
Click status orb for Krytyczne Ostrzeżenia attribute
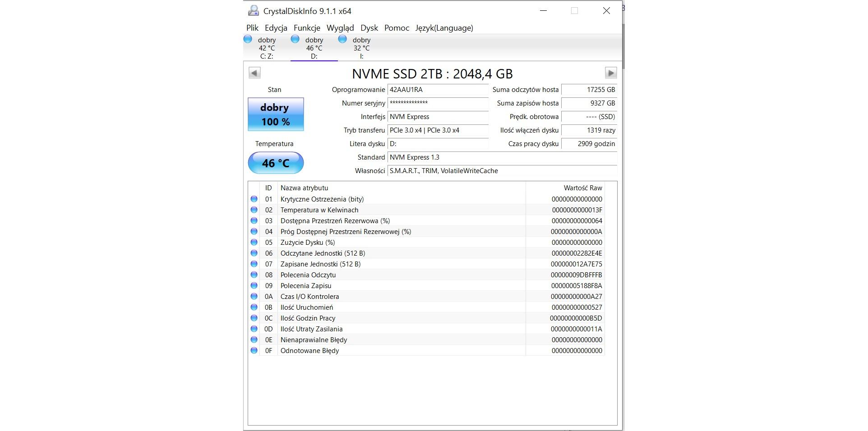coord(254,199)
